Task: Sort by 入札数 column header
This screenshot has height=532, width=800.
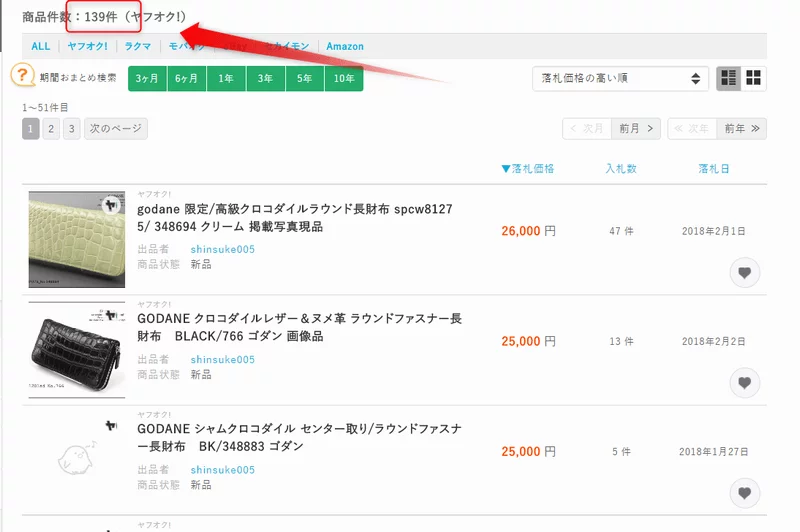Action: [621, 169]
